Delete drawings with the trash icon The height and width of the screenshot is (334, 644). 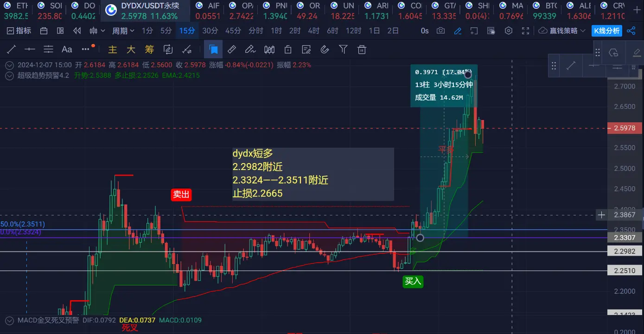point(362,49)
